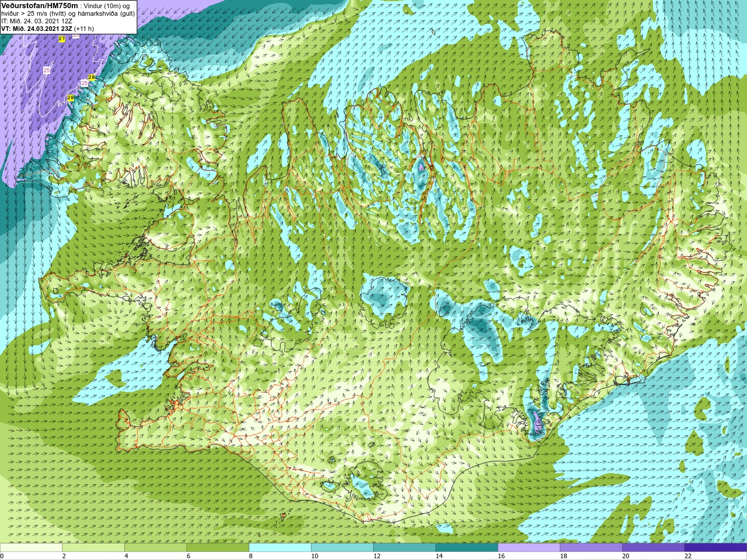Viewport: 747px width, 560px height.
Task: Click the 12–14 m/s teal legend swatch
Action: 404,548
